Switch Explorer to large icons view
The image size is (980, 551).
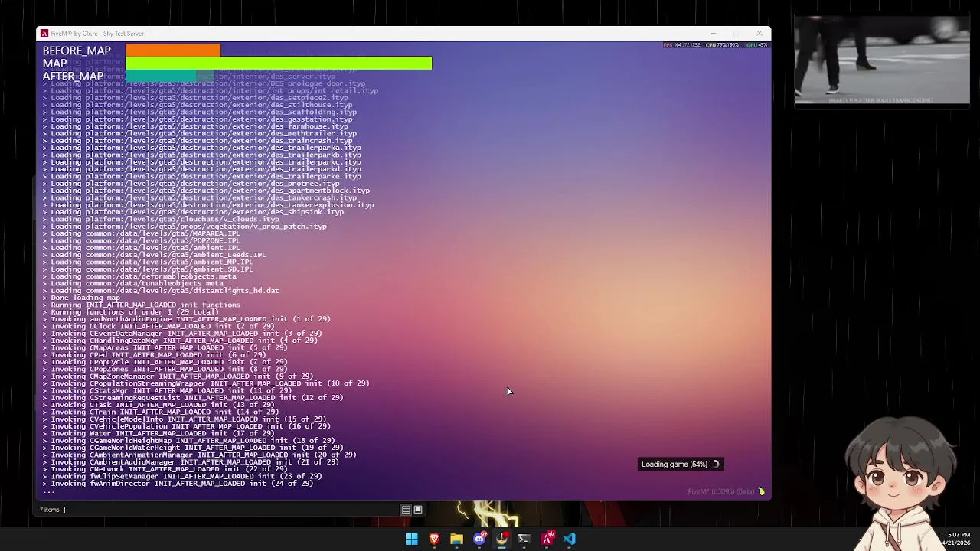(418, 510)
